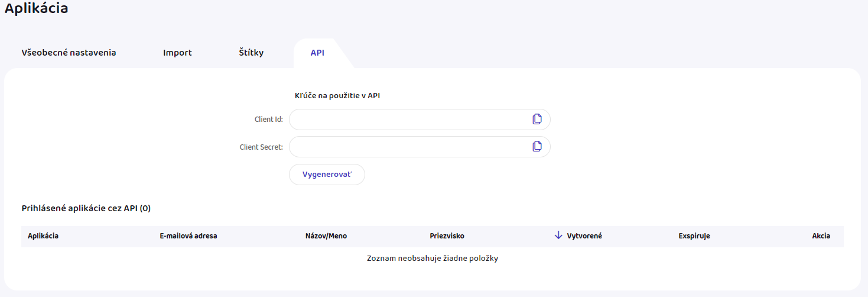This screenshot has width=868, height=297.
Task: Click the empty list message row
Action: 433,259
